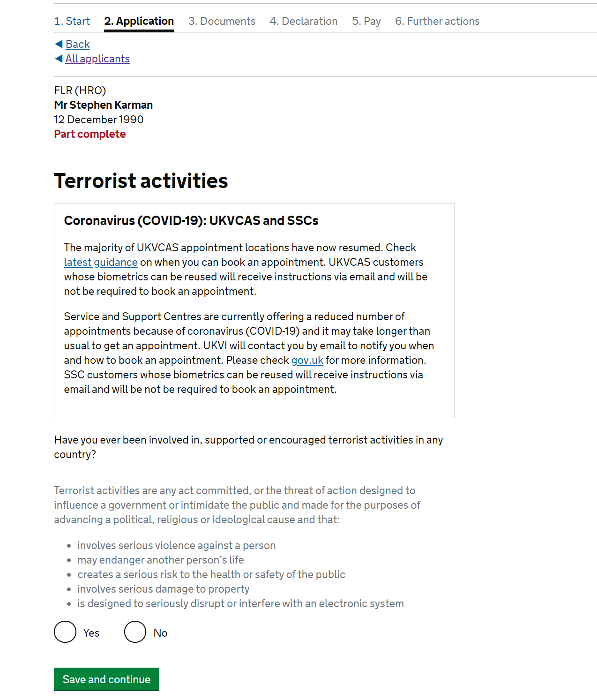Open the 2. Application tab
This screenshot has width=597, height=700.
pos(139,21)
